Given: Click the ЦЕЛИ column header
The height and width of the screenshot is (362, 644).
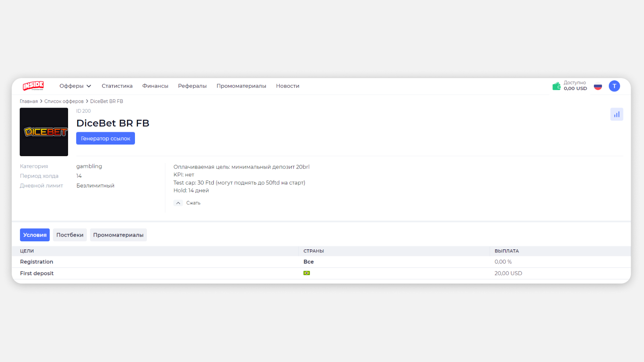Looking at the screenshot, I should tap(27, 251).
